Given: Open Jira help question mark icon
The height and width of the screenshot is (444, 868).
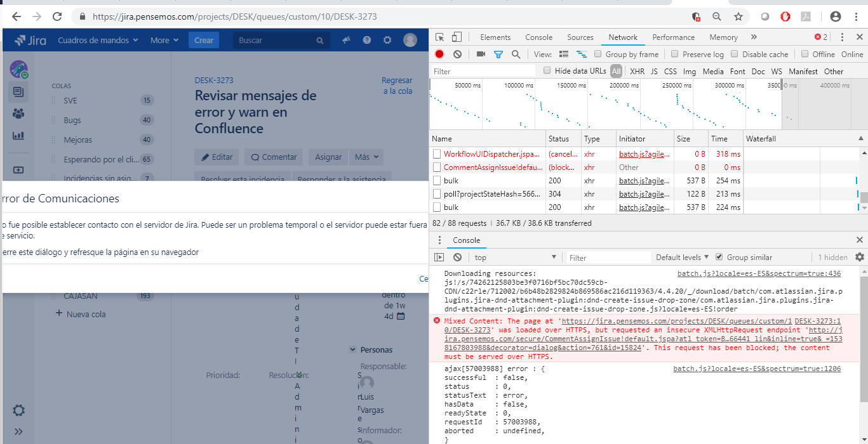Looking at the screenshot, I should [367, 40].
